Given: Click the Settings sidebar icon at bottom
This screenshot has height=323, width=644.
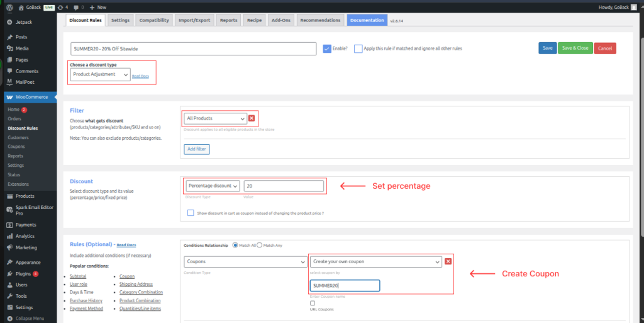Looking at the screenshot, I should [x=10, y=307].
